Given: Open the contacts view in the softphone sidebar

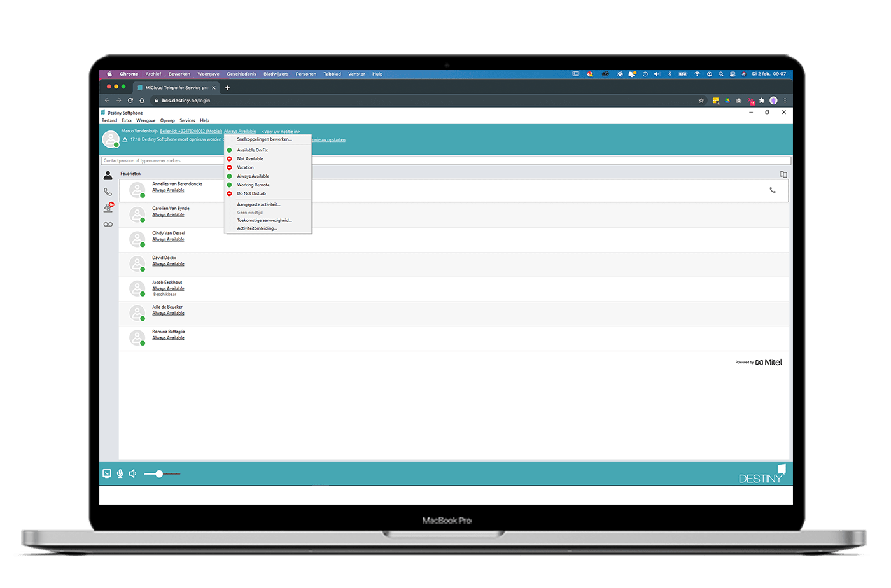Looking at the screenshot, I should (108, 175).
